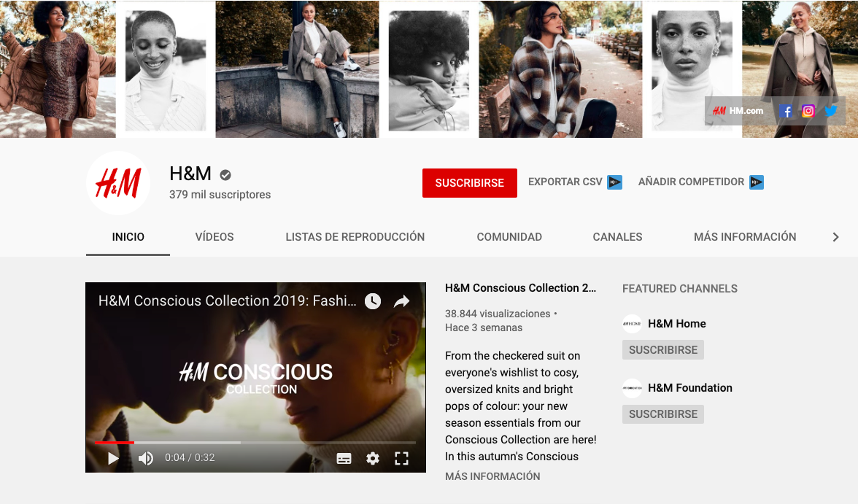This screenshot has width=858, height=504.
Task: Click the H&M channel name heading
Action: click(190, 174)
